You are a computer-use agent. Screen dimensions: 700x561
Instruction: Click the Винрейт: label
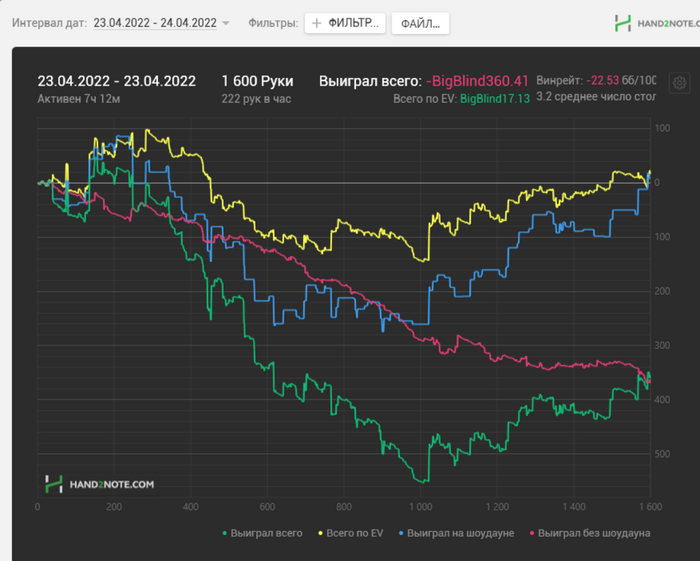[560, 80]
